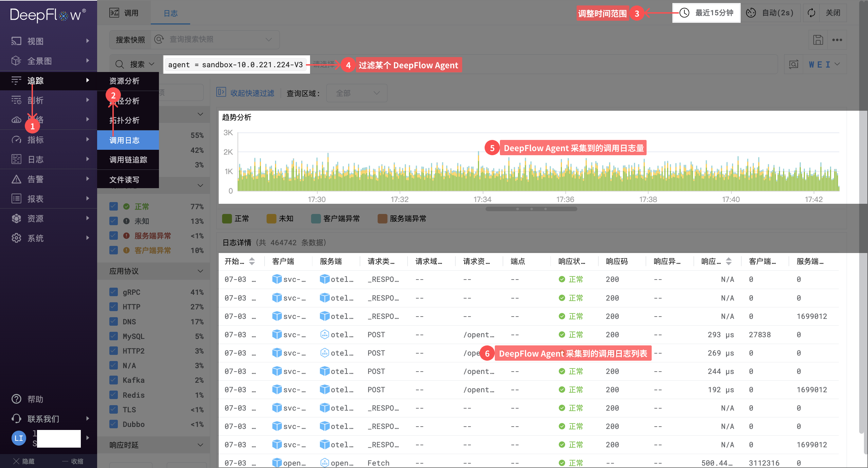Click the three-dots more options icon
The image size is (868, 468).
[837, 40]
